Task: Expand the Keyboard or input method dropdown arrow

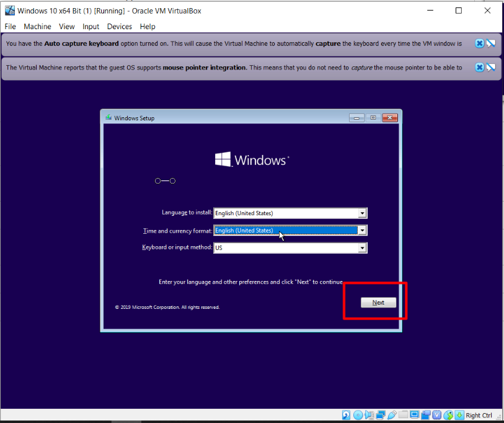Action: pyautogui.click(x=362, y=247)
